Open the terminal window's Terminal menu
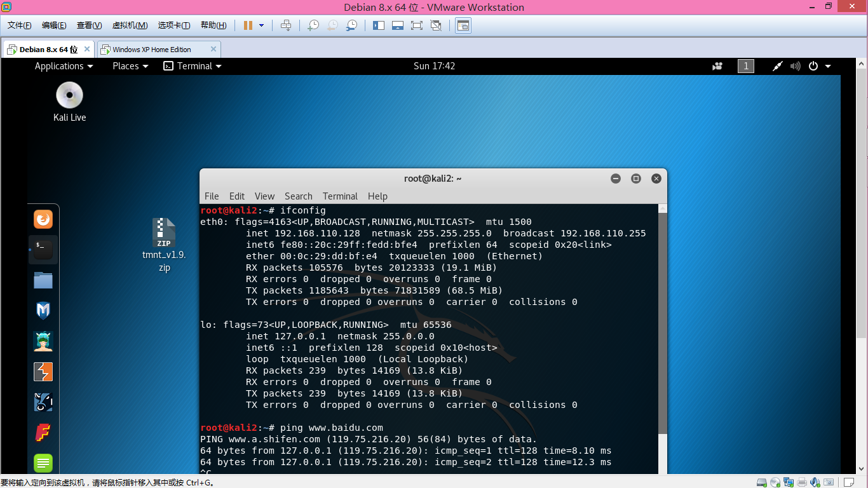The width and height of the screenshot is (868, 488). point(340,196)
